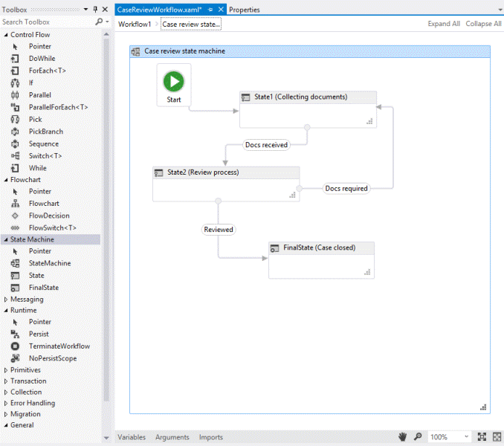Expand the Migration section
Image resolution: width=504 pixels, height=446 pixels.
(6, 414)
